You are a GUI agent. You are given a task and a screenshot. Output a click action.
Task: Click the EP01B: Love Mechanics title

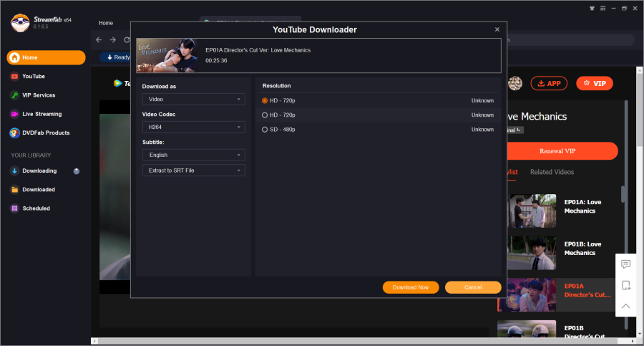click(582, 249)
